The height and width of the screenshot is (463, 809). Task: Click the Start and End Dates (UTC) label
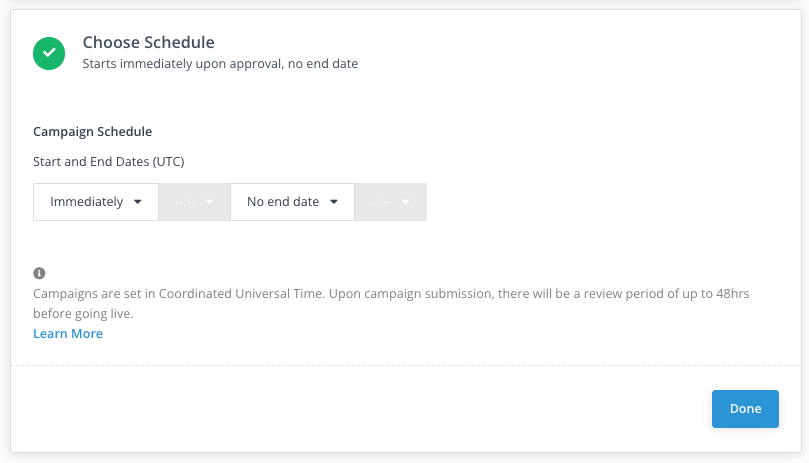[x=108, y=161]
